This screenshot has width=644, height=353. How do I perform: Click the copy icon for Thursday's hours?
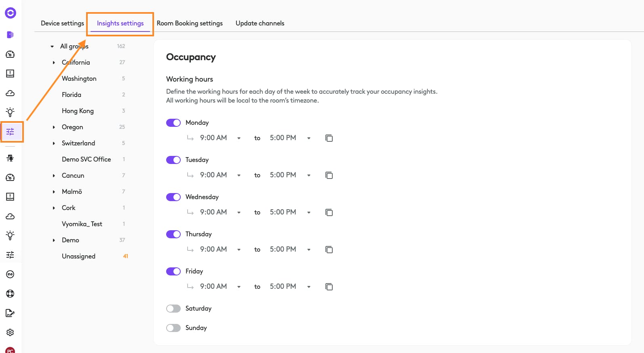coord(329,250)
